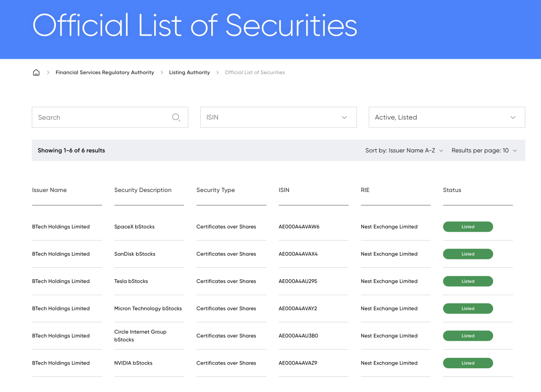The image size is (541, 392).
Task: Select the SpaceX bStocks row
Action: 272,227
